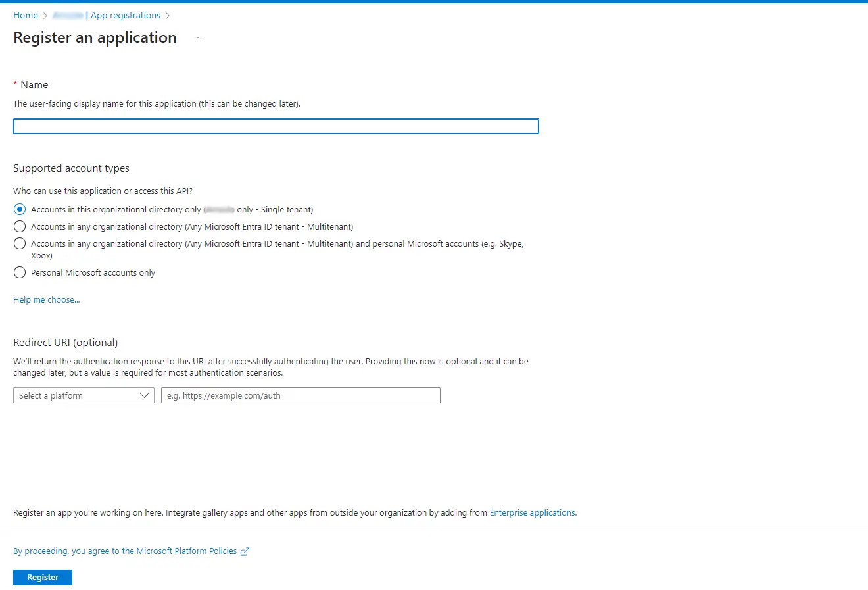Select Personal Microsoft accounts only
The height and width of the screenshot is (590, 868).
pos(20,272)
